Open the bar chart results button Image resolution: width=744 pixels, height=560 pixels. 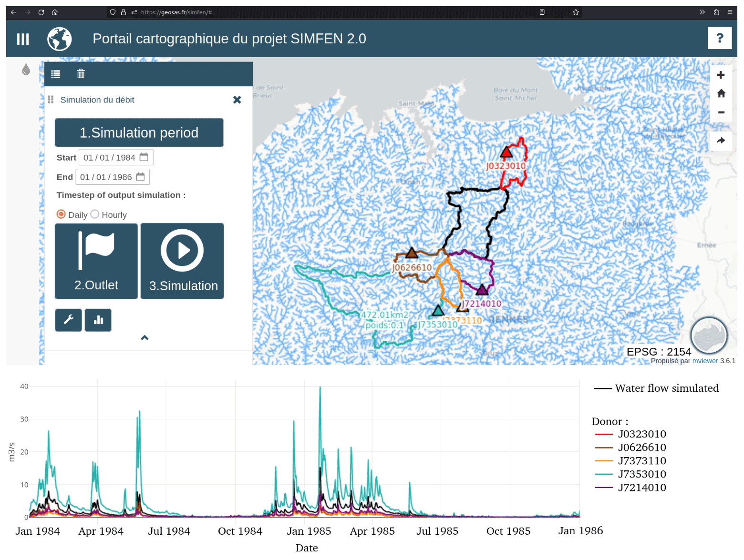[98, 320]
